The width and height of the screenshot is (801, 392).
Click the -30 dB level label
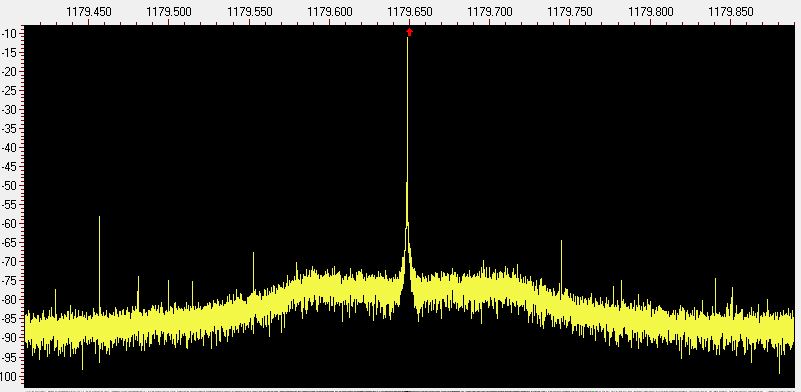[10, 109]
